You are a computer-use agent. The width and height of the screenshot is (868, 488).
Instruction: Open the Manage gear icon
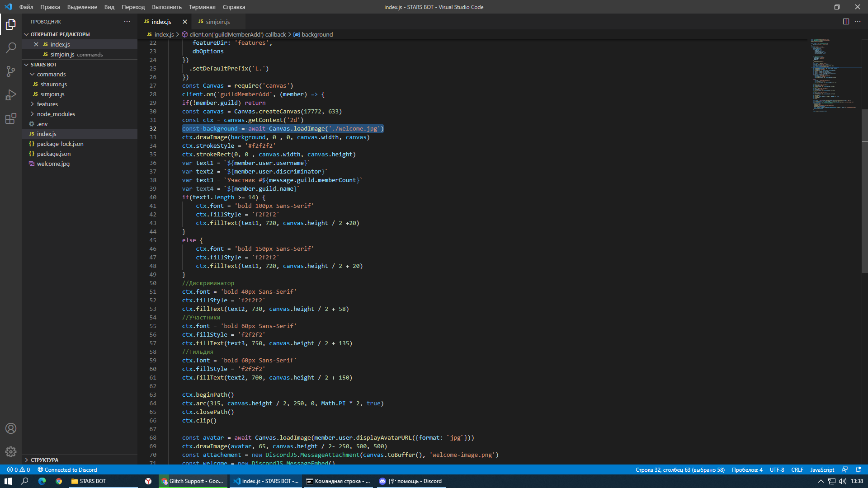[x=11, y=451]
